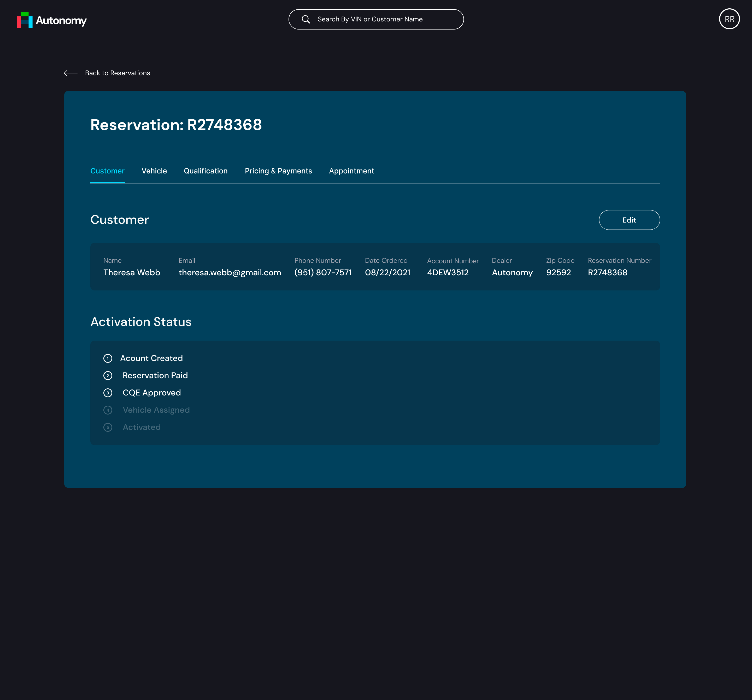Click the search magnifier icon
The width and height of the screenshot is (752, 700).
point(306,19)
